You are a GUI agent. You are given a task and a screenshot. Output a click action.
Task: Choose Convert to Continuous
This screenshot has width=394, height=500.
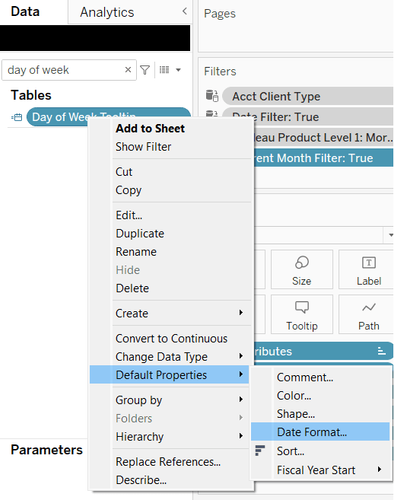coord(171,338)
